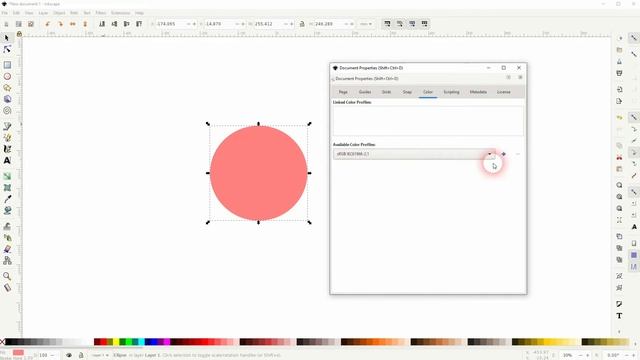Toggle snapping at top right
Screen dimensions: 640x360
coord(633,38)
